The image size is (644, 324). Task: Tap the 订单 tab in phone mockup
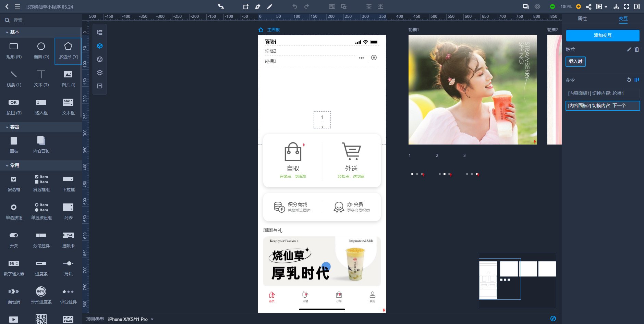click(x=339, y=297)
